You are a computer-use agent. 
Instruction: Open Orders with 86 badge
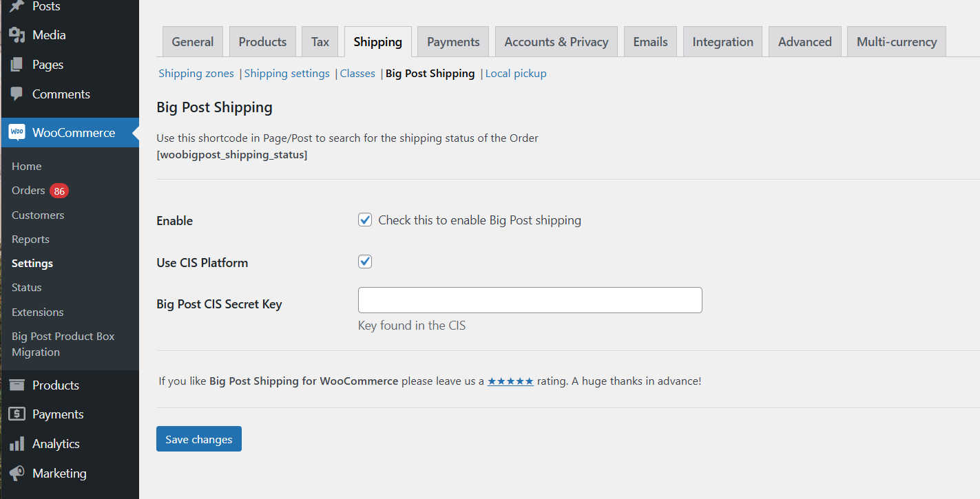coord(28,191)
